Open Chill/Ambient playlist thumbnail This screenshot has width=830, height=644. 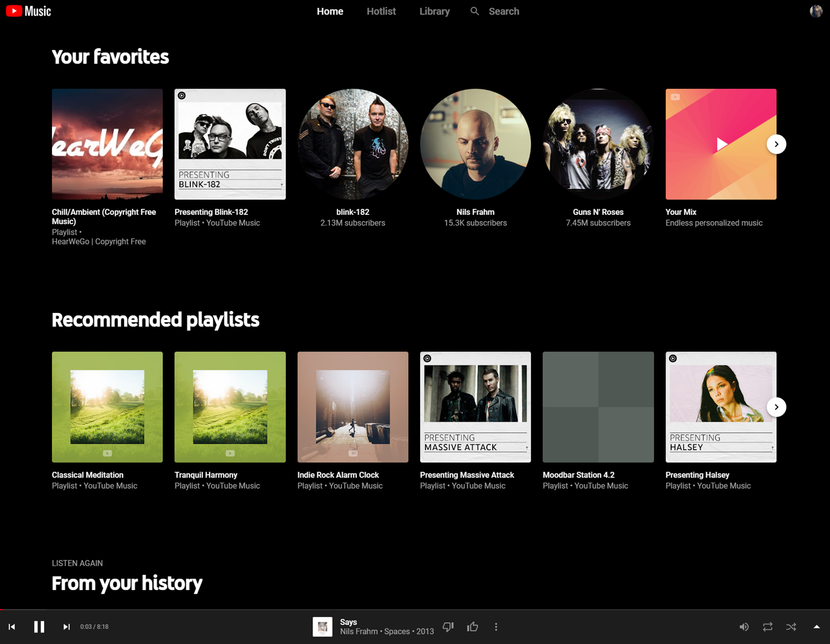click(x=107, y=144)
